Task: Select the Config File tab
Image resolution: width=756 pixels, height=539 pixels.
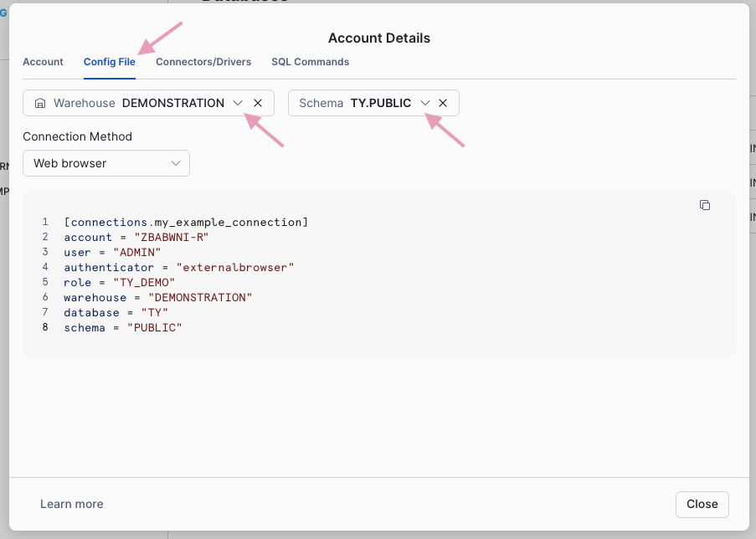Action: [x=110, y=62]
